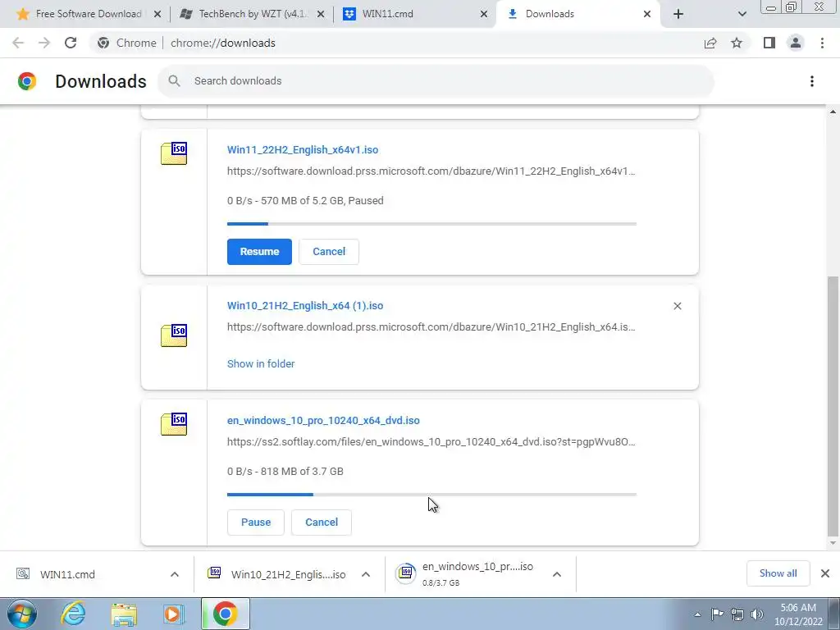Screen dimensions: 840x630
Task: Open Windows Media Player from taskbar
Action: [x=174, y=614]
